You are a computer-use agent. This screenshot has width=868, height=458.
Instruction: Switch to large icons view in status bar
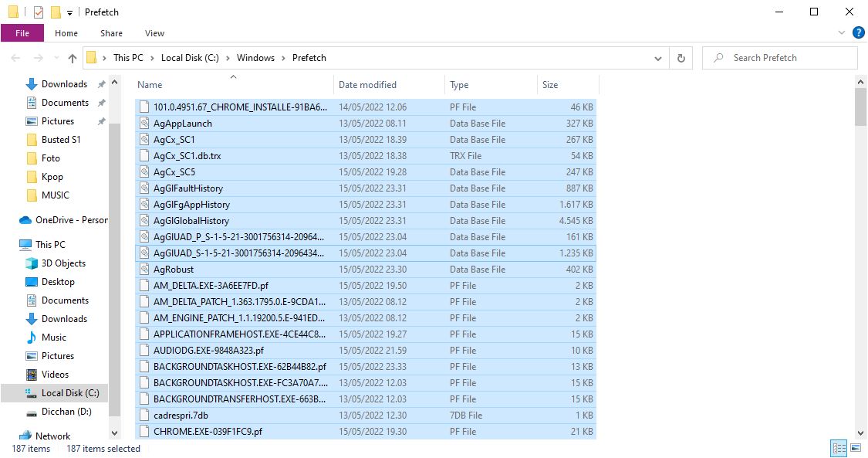[x=856, y=448]
